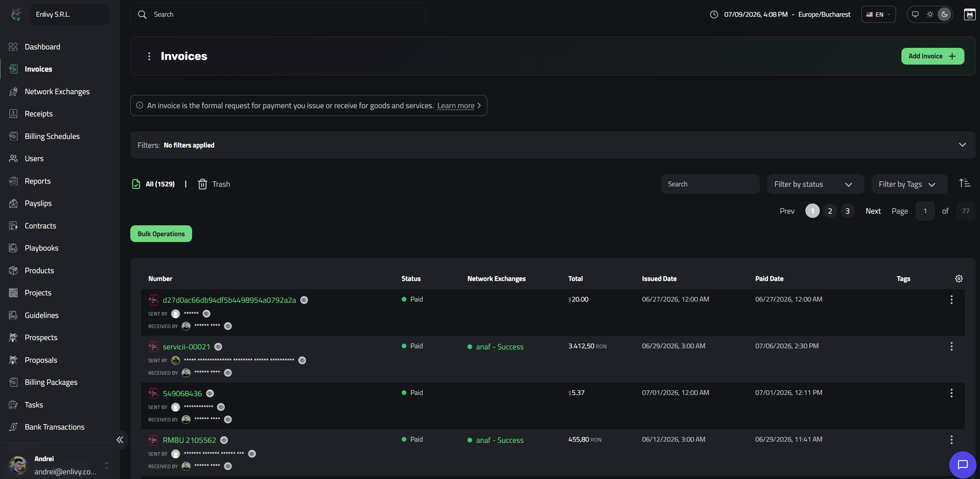Image resolution: width=980 pixels, height=479 pixels.
Task: Click the Reports sidebar icon
Action: 13,181
